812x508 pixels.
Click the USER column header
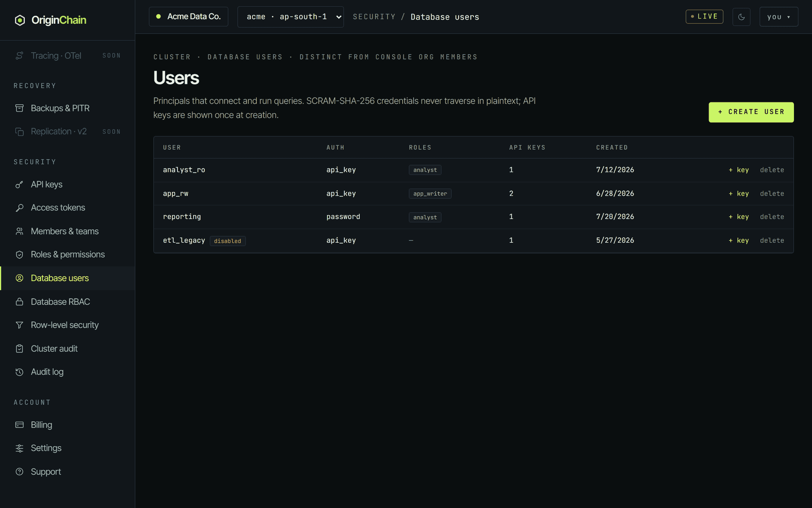[x=172, y=148]
